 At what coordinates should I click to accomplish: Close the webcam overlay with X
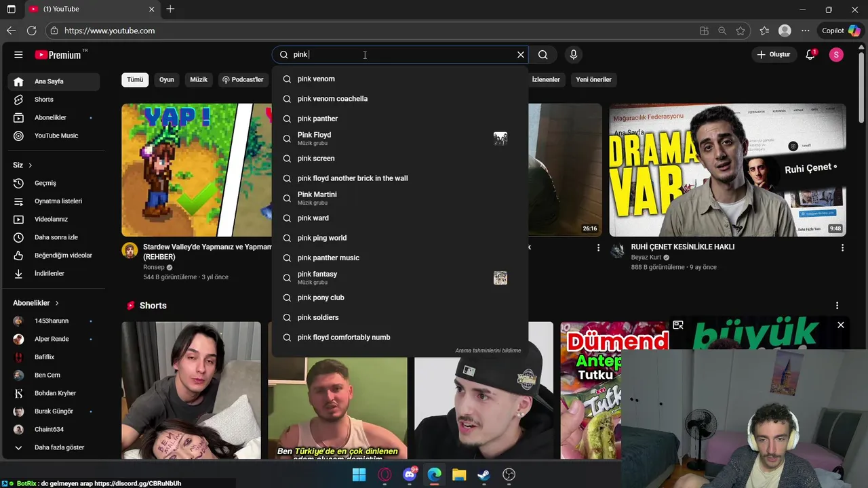tap(841, 325)
